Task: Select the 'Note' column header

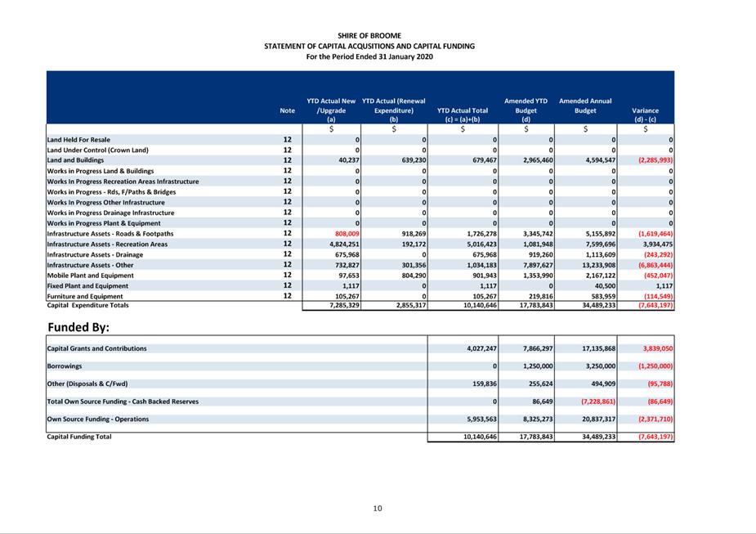Action: [x=287, y=110]
